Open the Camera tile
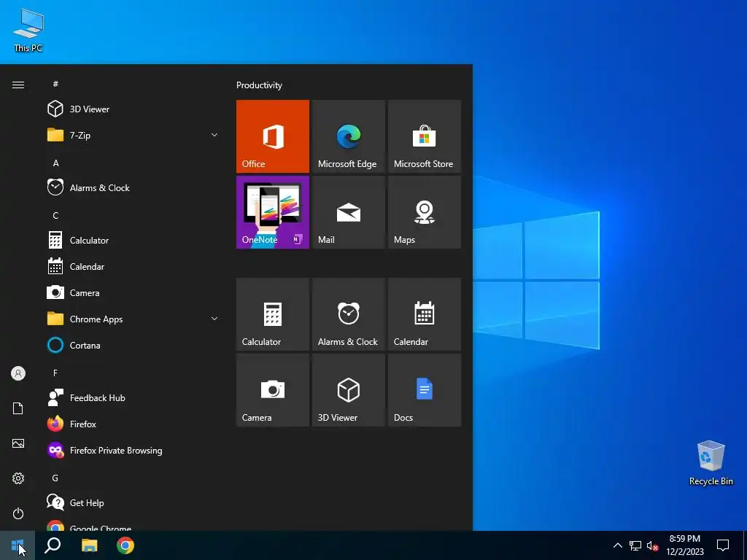 (273, 390)
